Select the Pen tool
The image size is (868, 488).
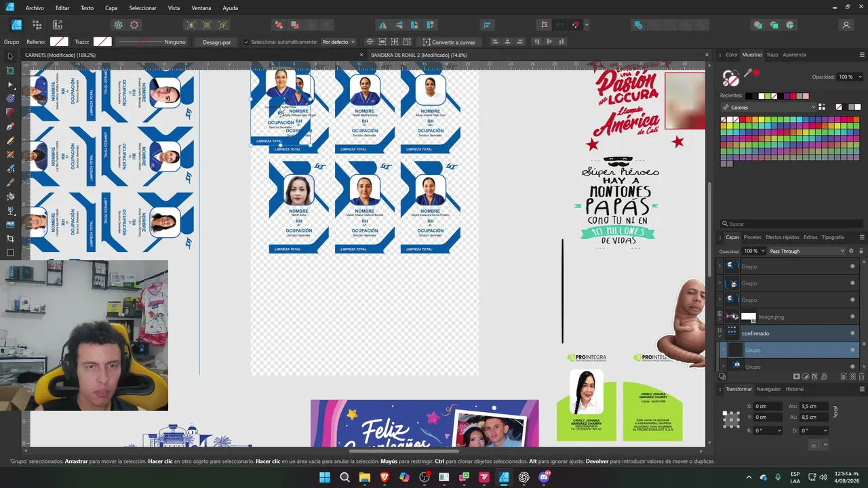(x=10, y=127)
